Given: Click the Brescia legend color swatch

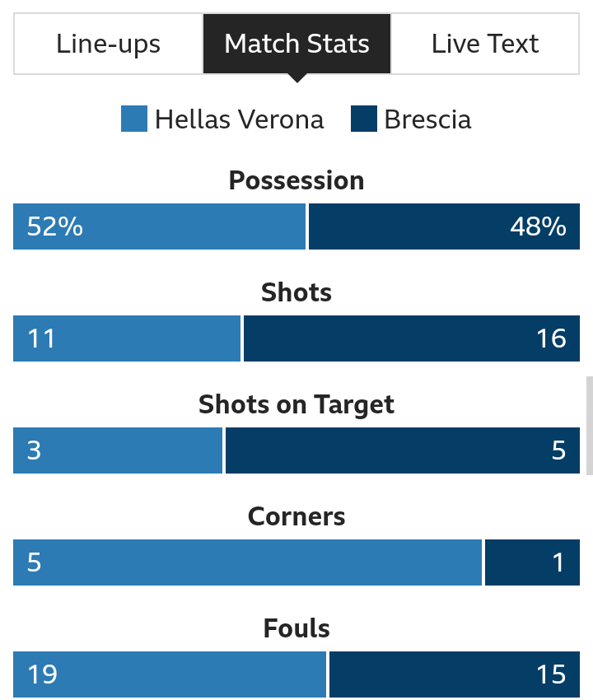Looking at the screenshot, I should [x=364, y=119].
